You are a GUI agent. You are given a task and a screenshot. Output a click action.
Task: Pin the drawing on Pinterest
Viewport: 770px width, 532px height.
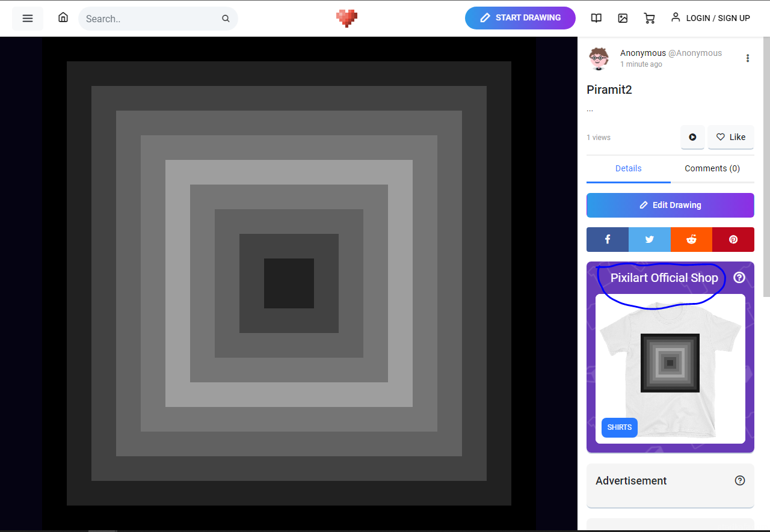point(733,239)
